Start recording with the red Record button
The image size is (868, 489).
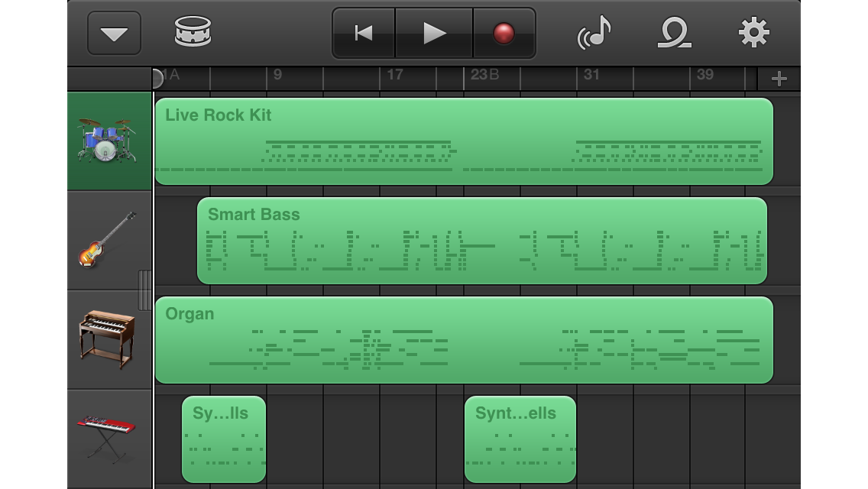tap(504, 33)
